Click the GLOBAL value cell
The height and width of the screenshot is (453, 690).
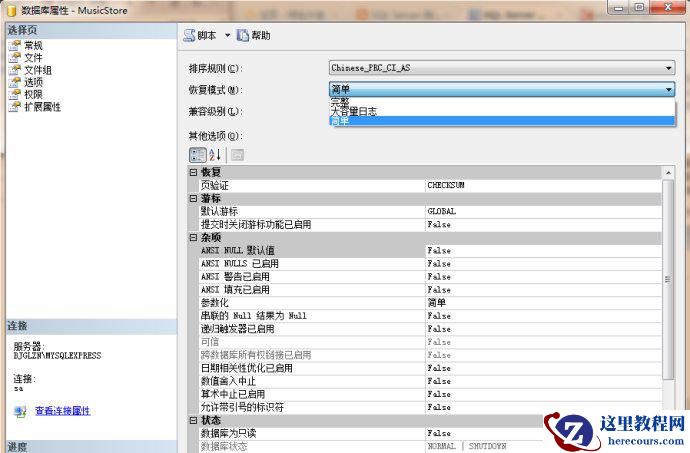(543, 211)
